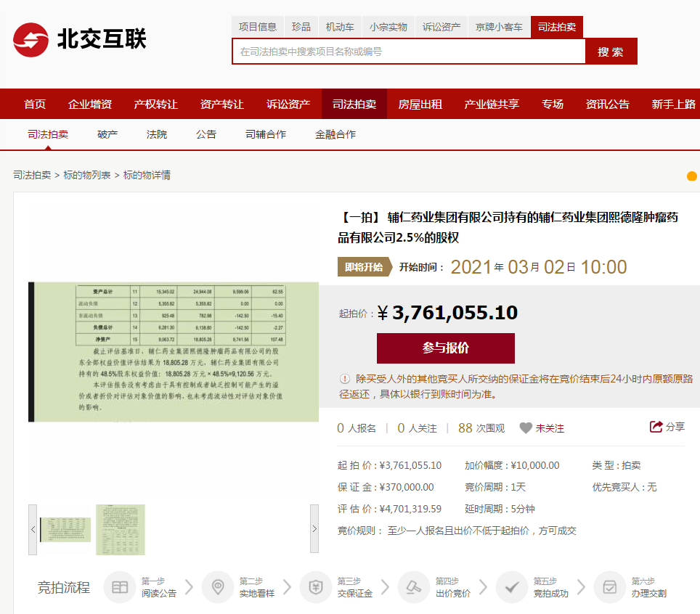Image resolution: width=700 pixels, height=614 pixels.
Task: Focus the judicial auction search field
Action: point(409,52)
